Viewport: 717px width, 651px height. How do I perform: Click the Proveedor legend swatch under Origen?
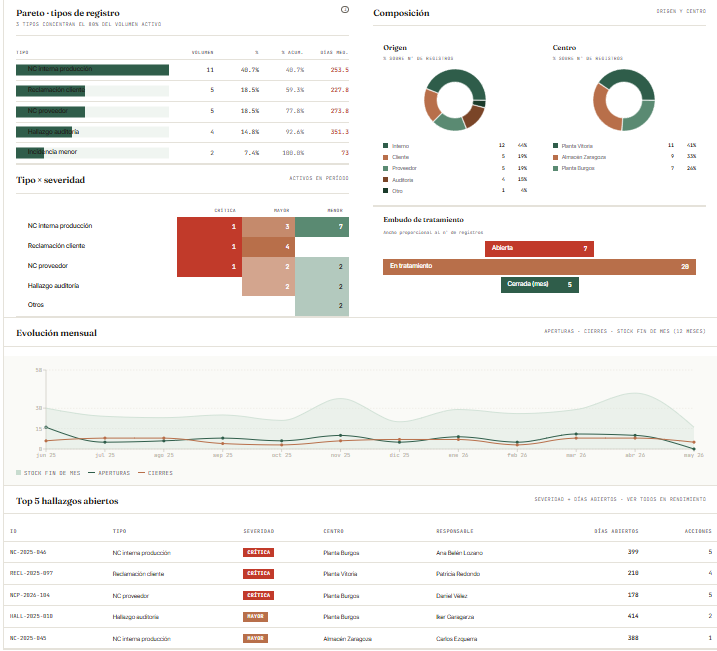click(x=385, y=168)
